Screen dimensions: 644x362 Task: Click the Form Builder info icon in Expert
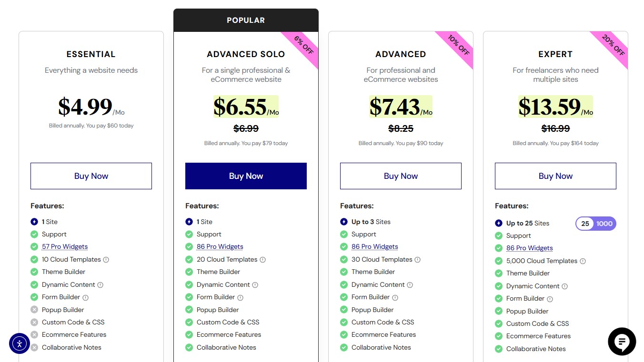coord(550,298)
